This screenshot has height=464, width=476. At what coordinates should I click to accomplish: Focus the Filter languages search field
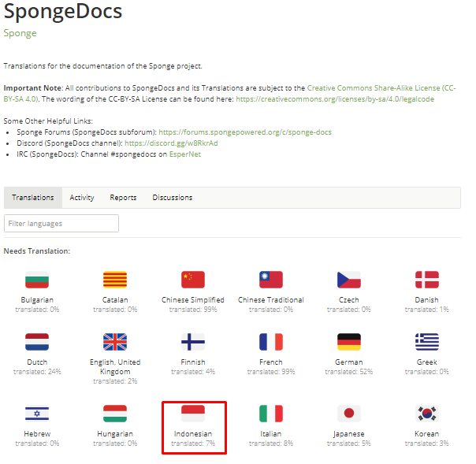(61, 224)
